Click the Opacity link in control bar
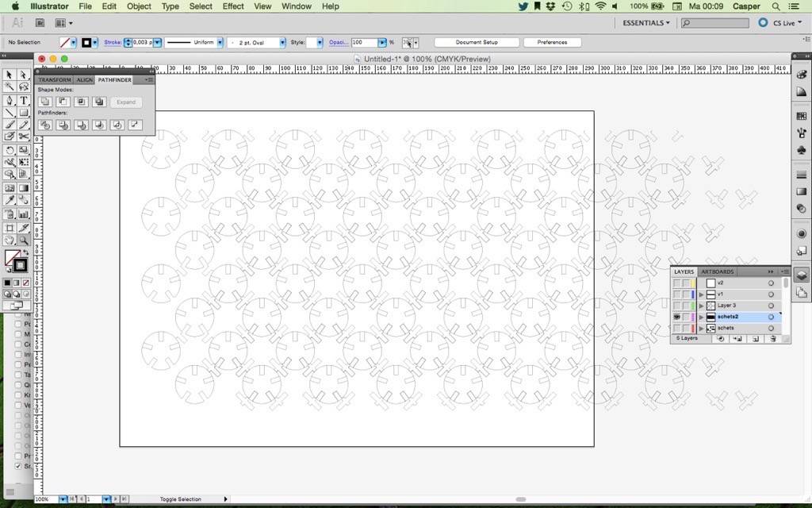Screen dimensions: 812x508 (338, 43)
